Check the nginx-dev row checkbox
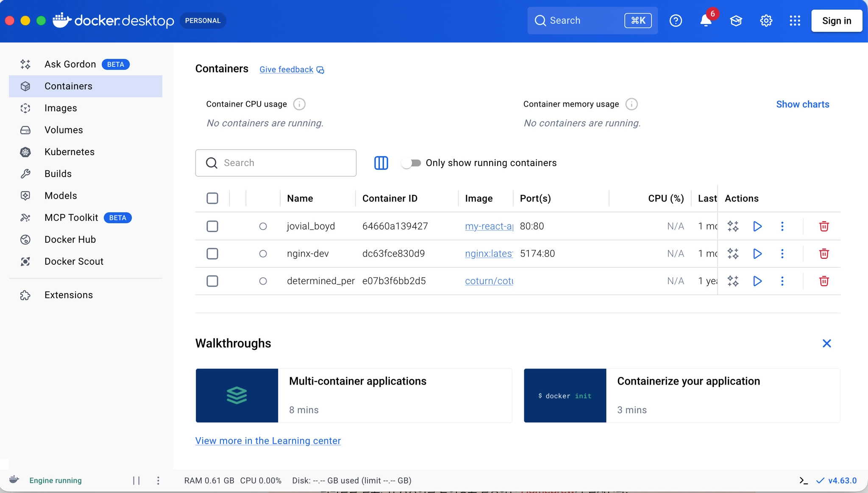 pos(212,254)
